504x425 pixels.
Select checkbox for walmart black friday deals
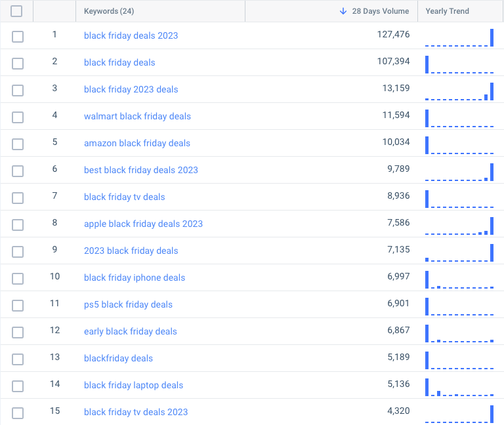point(18,117)
